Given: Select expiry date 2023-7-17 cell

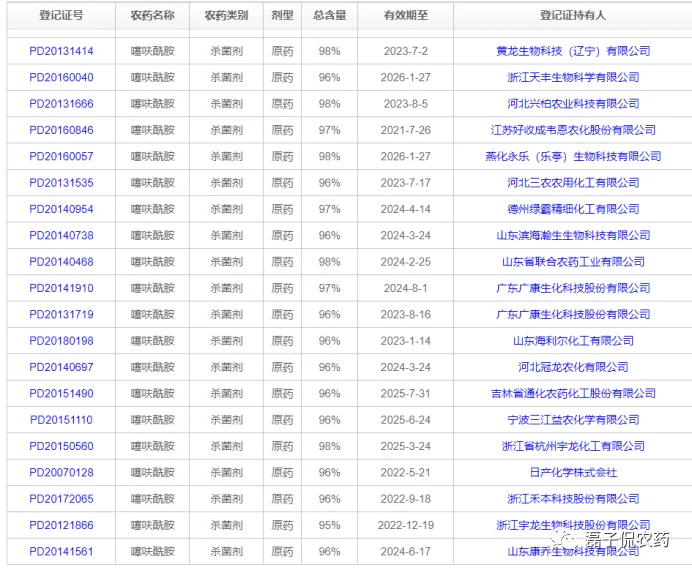Looking at the screenshot, I should click(x=406, y=183).
